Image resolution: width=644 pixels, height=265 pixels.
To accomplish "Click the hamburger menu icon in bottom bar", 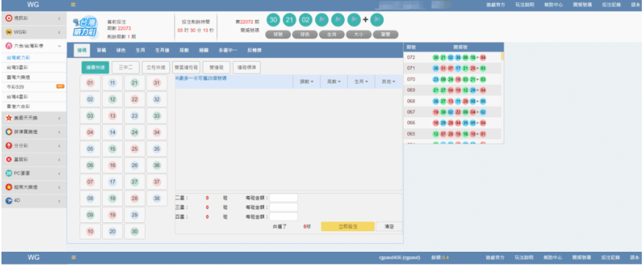I will click(x=74, y=258).
